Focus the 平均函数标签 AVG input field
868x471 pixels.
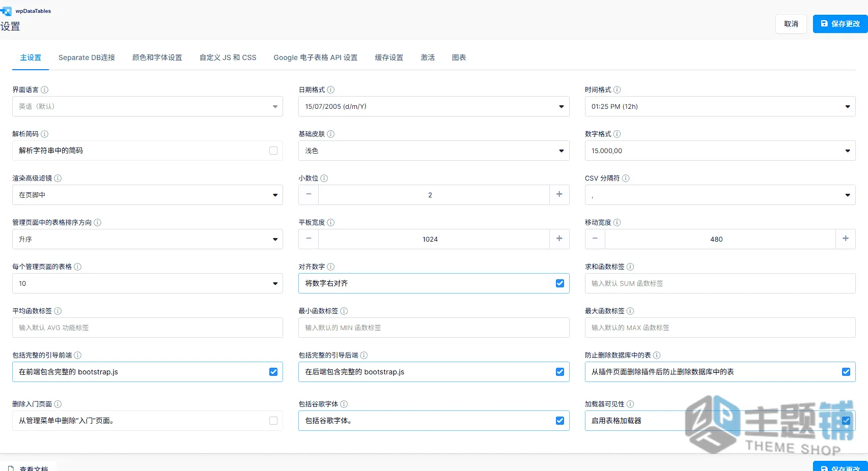point(148,328)
